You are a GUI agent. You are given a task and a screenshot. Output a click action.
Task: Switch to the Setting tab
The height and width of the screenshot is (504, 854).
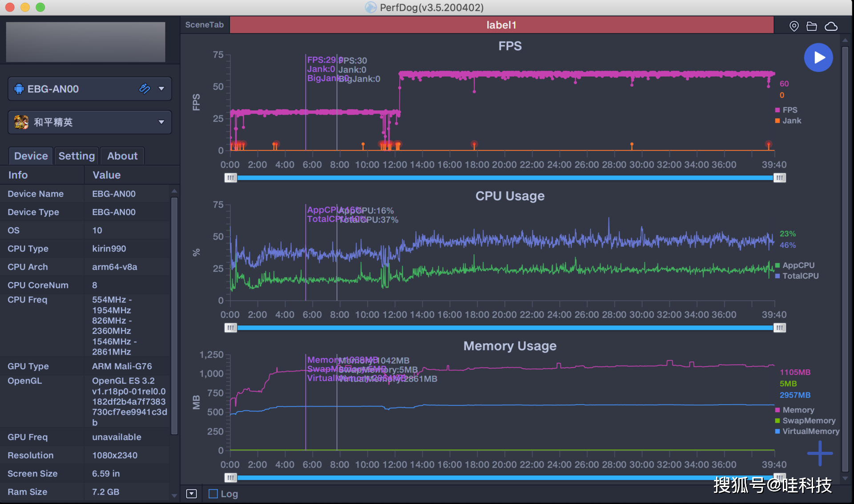click(x=77, y=156)
